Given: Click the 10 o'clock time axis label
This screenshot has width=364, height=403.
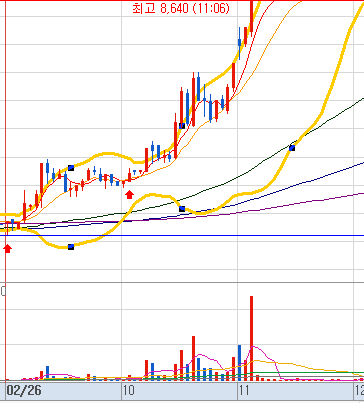Looking at the screenshot, I should point(128,390).
